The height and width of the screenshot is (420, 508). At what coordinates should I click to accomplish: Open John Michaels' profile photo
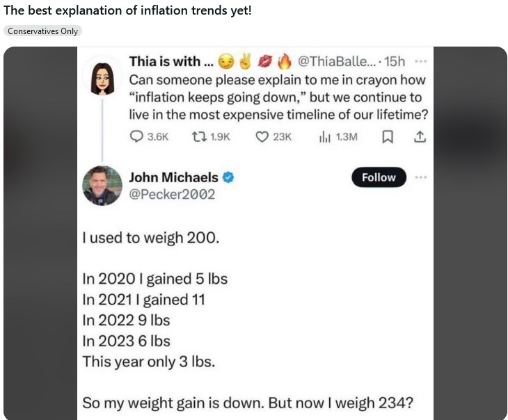point(103,185)
